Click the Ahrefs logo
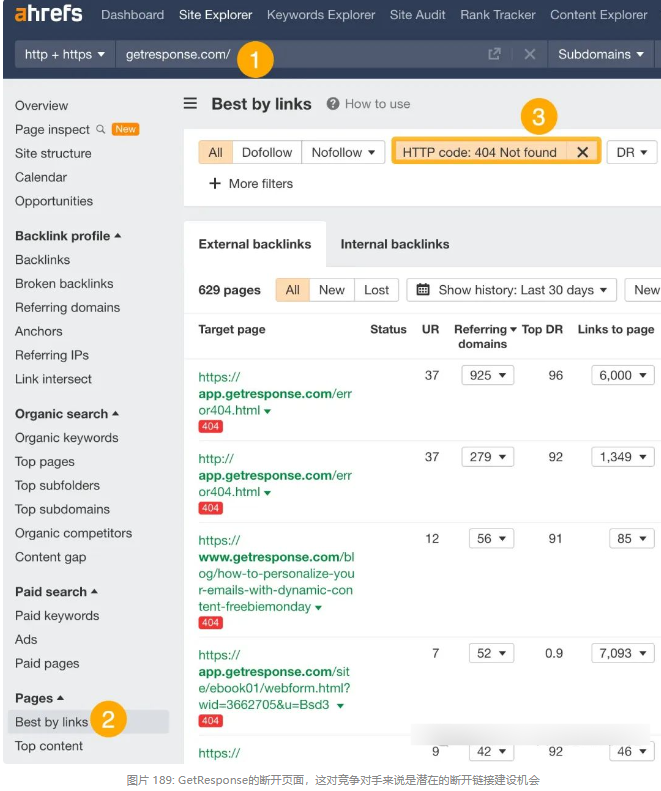This screenshot has width=661, height=791. click(x=48, y=14)
